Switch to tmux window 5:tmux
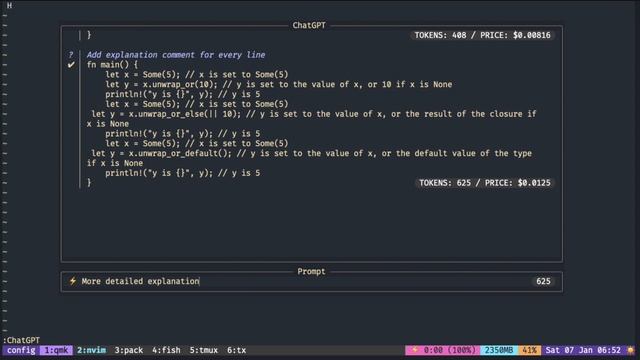 204,350
